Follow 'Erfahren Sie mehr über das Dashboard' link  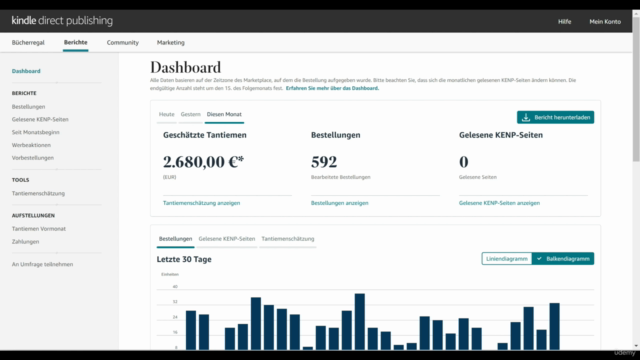[x=332, y=88]
